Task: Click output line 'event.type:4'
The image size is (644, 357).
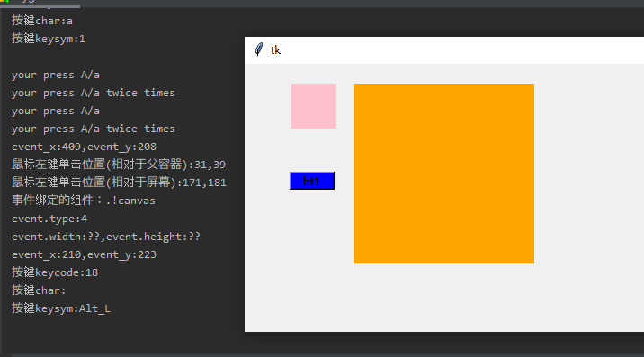Action: coord(49,219)
